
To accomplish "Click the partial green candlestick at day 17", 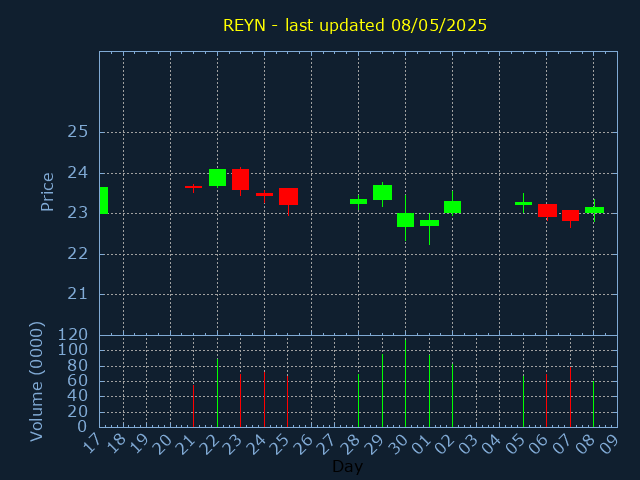I will coord(104,200).
